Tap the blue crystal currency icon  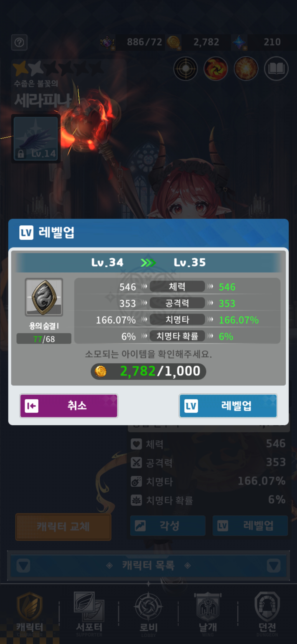[239, 42]
